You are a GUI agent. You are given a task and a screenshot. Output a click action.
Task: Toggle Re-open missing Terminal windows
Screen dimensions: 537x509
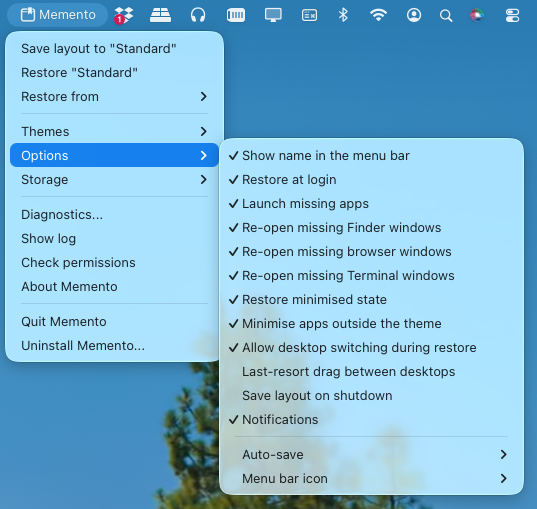[x=371, y=275]
